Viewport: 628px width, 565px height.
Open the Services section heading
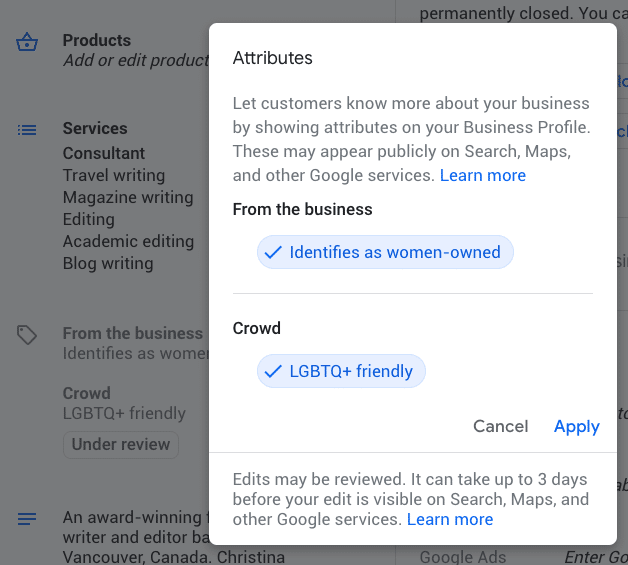[x=95, y=129]
